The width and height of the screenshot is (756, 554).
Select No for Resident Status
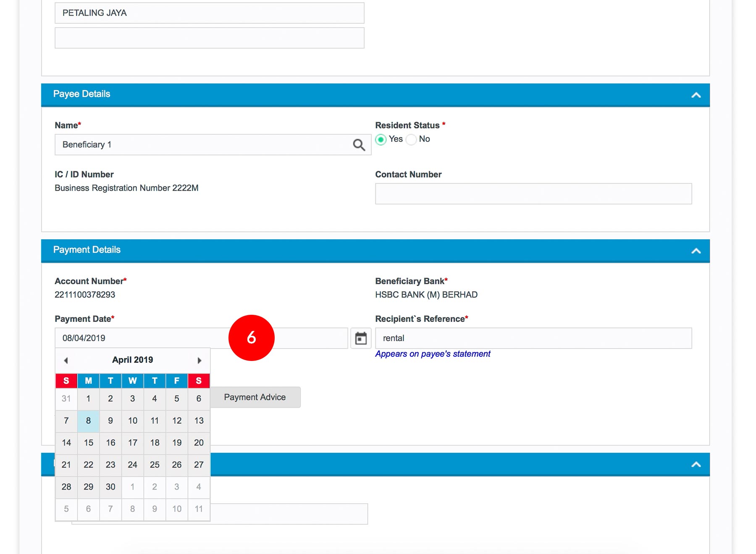[x=412, y=139]
